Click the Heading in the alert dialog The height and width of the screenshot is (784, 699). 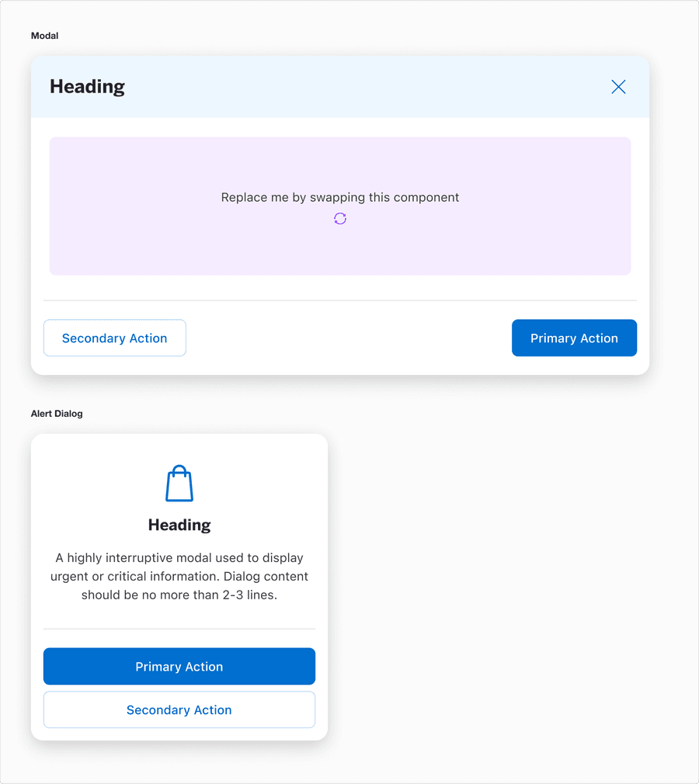(179, 525)
